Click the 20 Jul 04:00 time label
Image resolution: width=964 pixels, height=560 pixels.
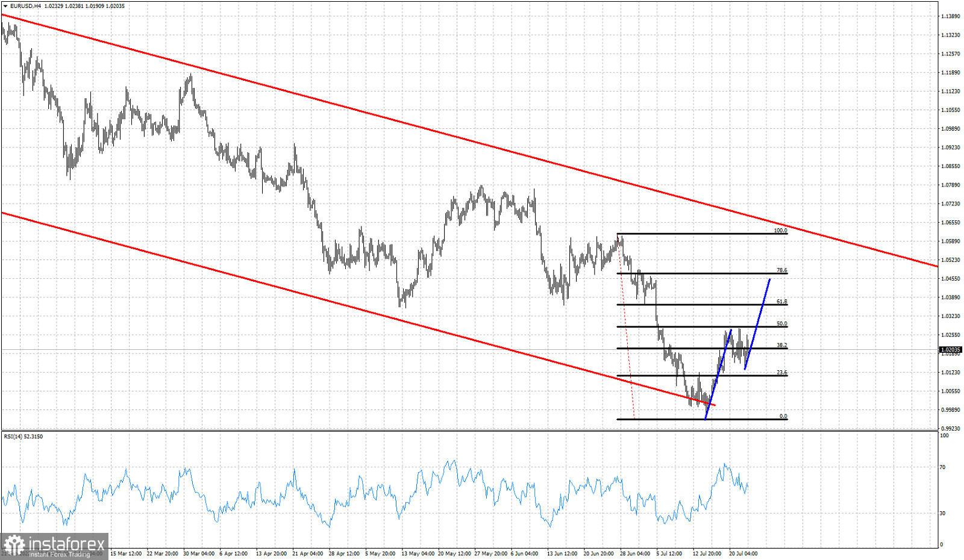click(x=743, y=553)
